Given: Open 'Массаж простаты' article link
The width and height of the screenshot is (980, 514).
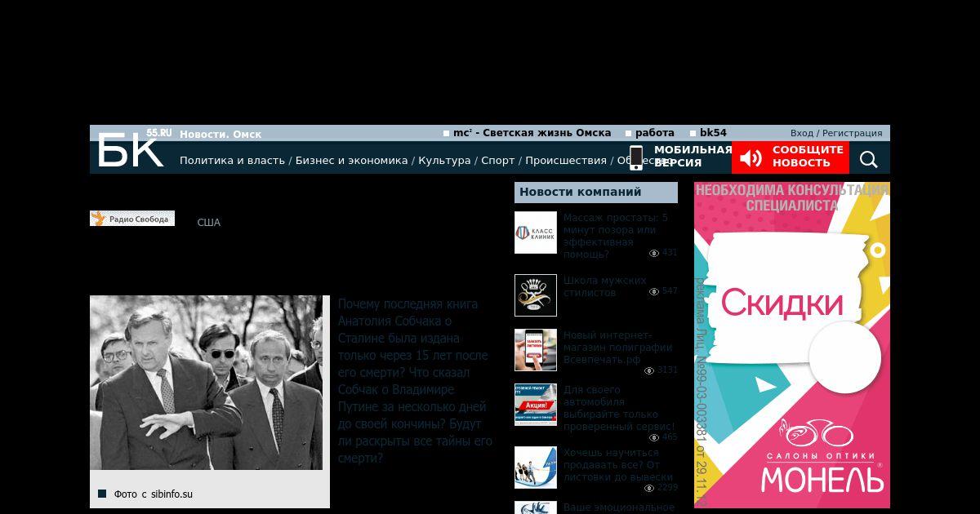Looking at the screenshot, I should (616, 236).
